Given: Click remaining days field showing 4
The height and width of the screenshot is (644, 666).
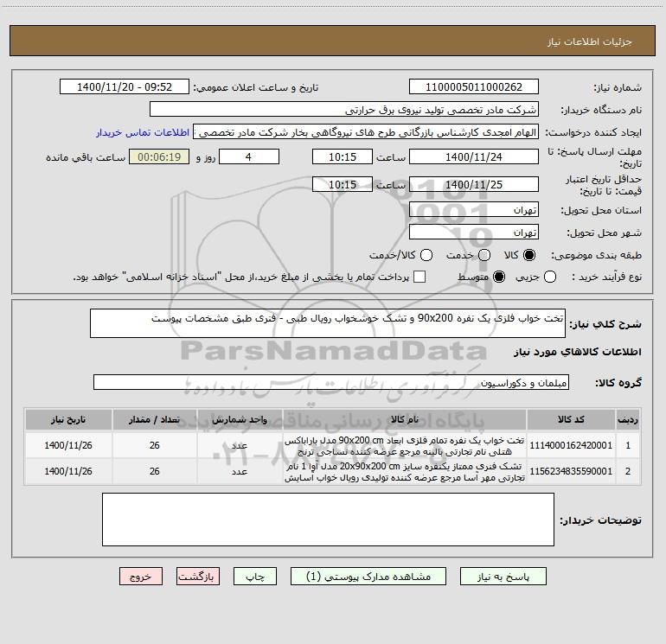Looking at the screenshot, I should (249, 156).
